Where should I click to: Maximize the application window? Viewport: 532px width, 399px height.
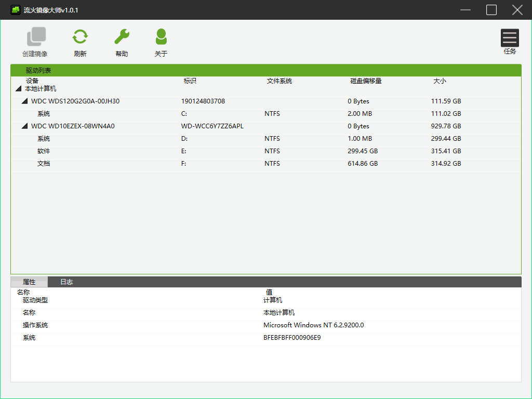(x=491, y=10)
